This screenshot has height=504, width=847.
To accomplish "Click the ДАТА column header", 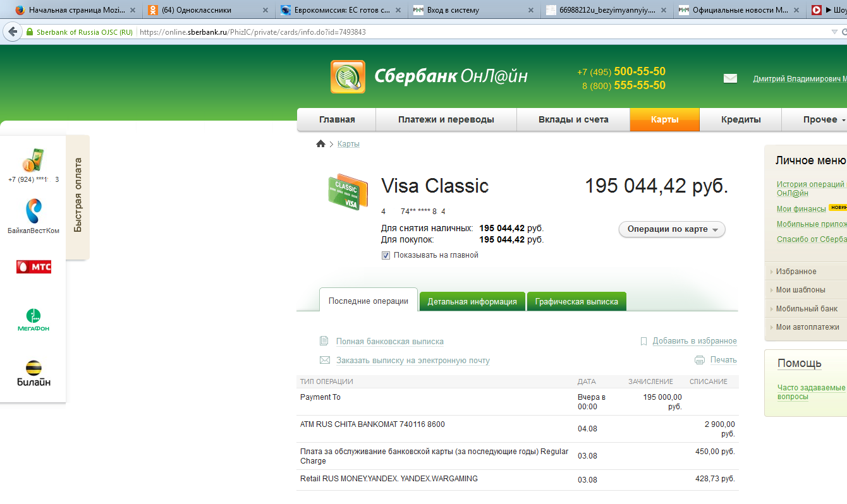I will (x=587, y=381).
